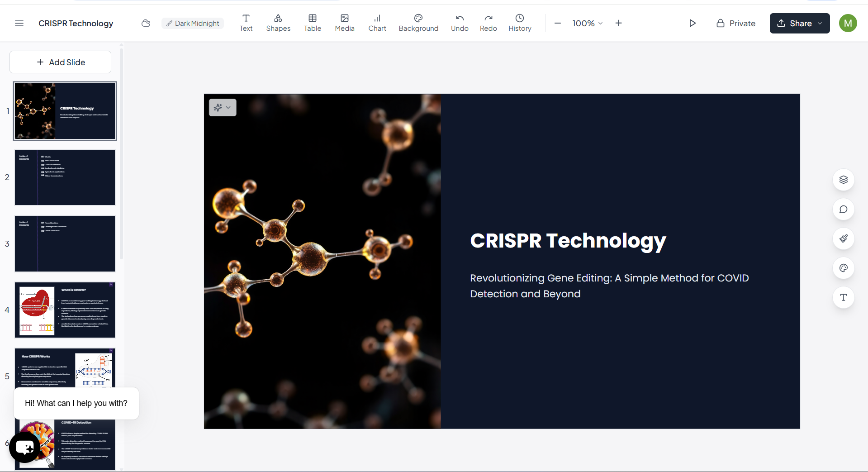Click the cloud save status icon

(146, 24)
